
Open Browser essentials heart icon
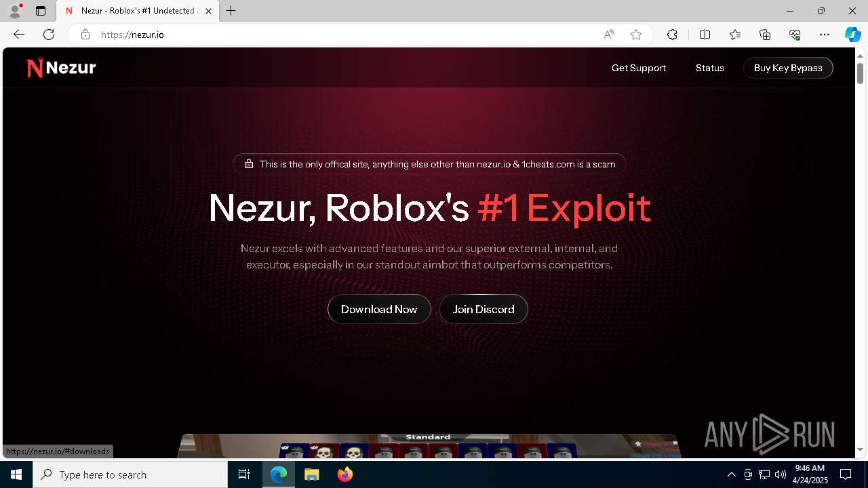(x=795, y=35)
